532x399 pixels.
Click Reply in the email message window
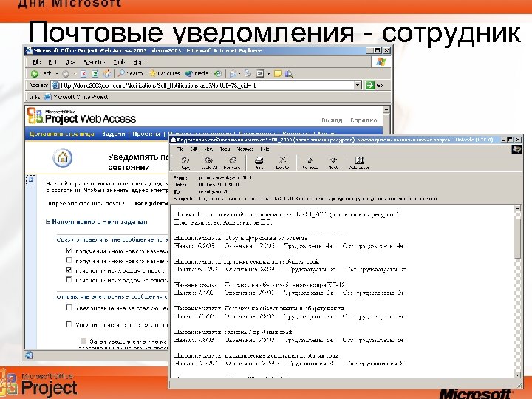coord(185,163)
